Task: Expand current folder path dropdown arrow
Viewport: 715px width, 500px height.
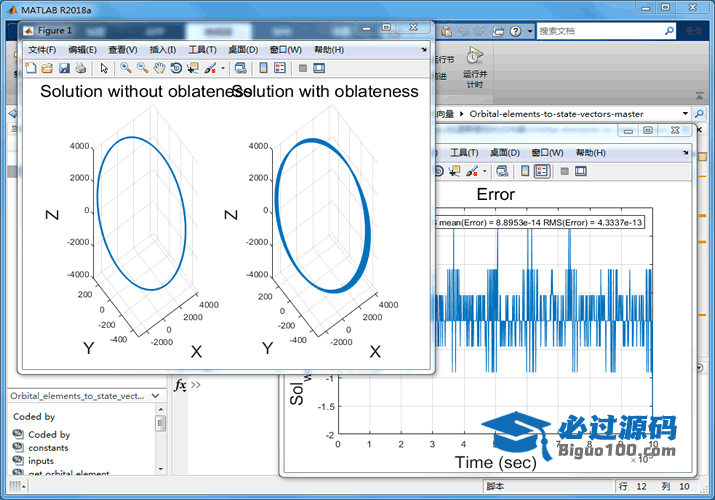Action: pos(685,113)
